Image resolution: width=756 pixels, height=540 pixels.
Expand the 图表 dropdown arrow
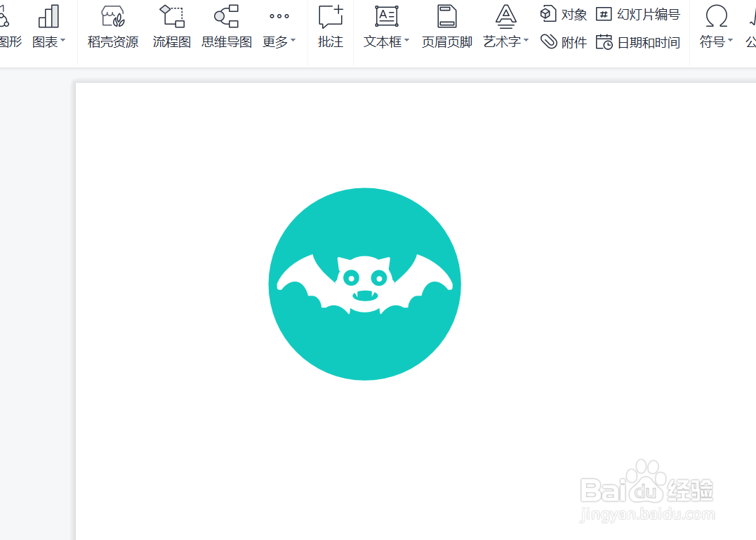(62, 41)
